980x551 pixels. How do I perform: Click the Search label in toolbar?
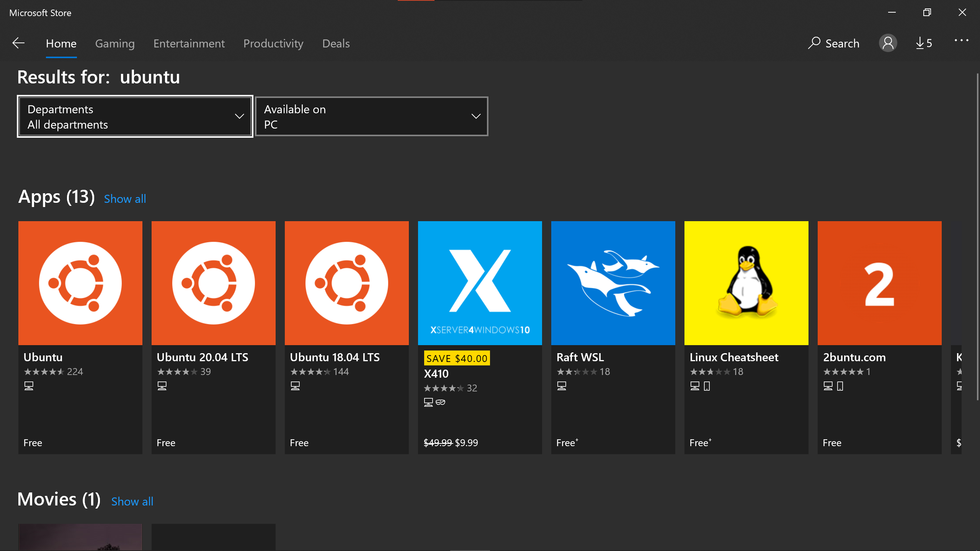coord(842,44)
